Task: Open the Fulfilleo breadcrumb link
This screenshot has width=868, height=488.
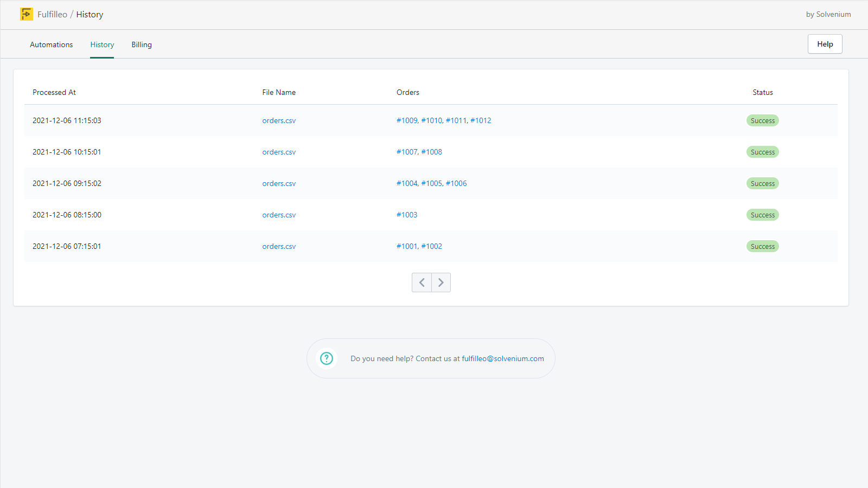Action: tap(52, 14)
